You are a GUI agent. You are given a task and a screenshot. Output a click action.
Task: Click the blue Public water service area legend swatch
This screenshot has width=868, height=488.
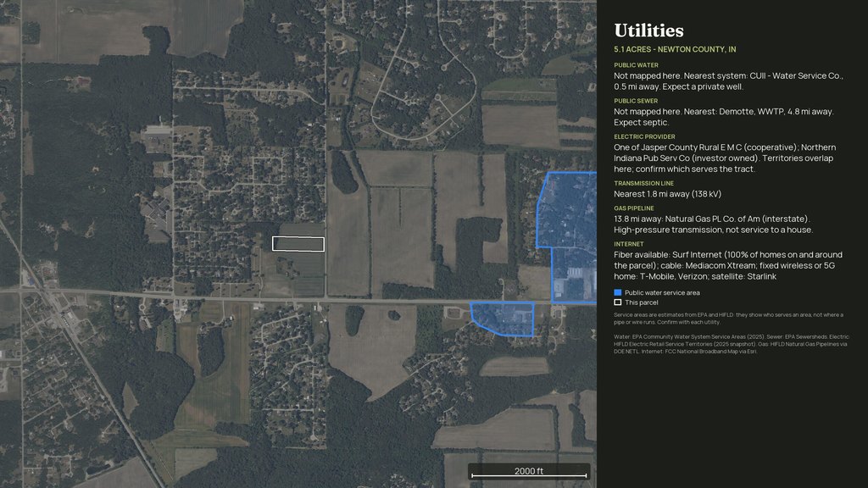pyautogui.click(x=618, y=292)
